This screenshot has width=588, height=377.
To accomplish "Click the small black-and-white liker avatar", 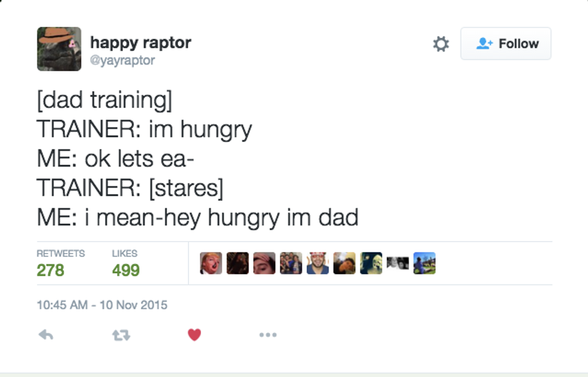I will (397, 263).
